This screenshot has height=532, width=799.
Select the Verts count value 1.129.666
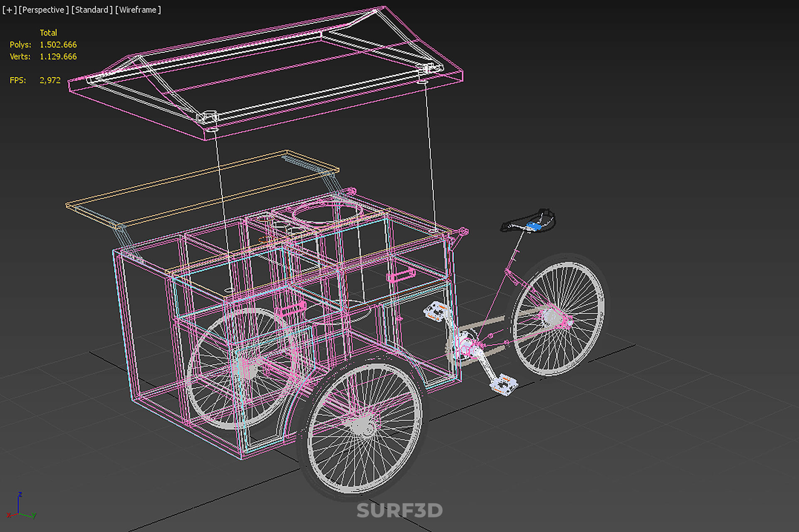click(58, 57)
